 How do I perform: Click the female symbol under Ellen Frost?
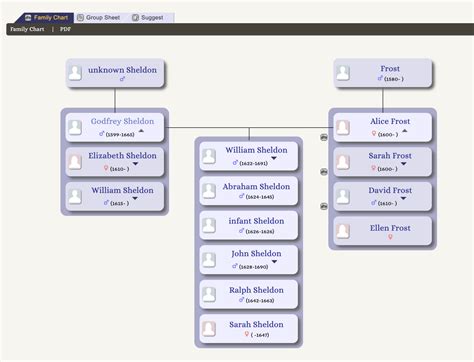pos(390,237)
